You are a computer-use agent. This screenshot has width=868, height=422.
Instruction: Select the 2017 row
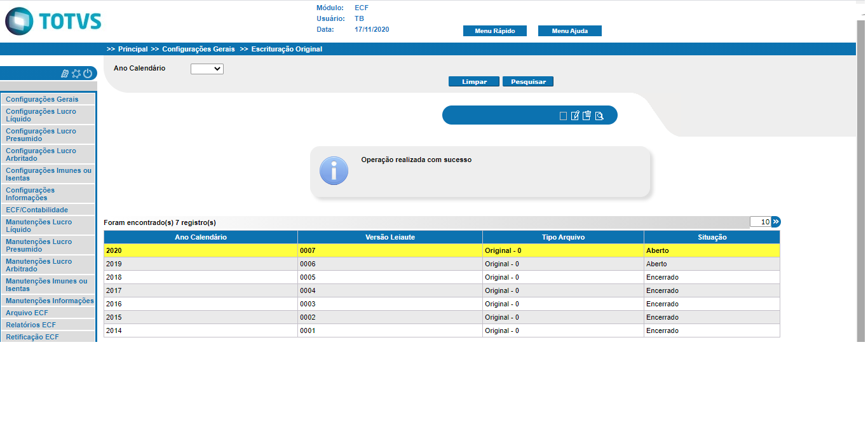pos(442,290)
